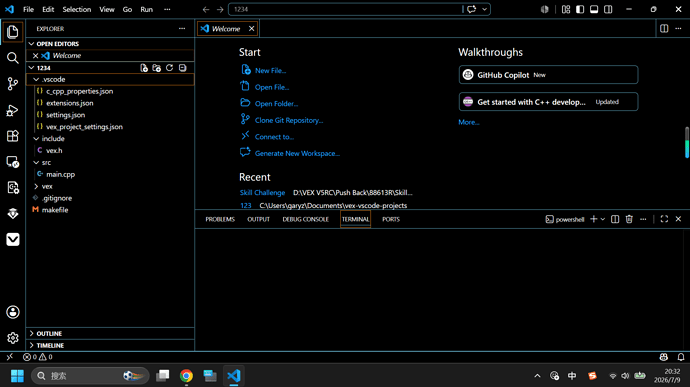This screenshot has height=387, width=690.
Task: Open the launch profile dropdown beside plus
Action: [x=603, y=219]
